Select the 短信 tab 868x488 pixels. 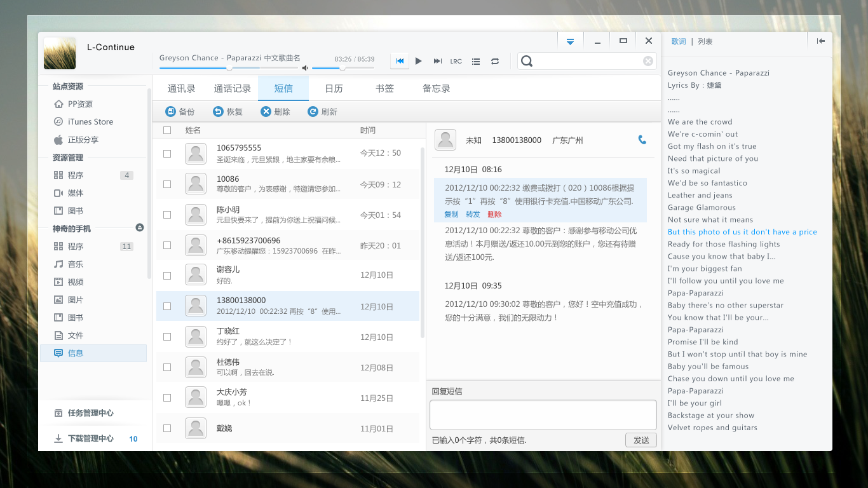[x=283, y=88]
